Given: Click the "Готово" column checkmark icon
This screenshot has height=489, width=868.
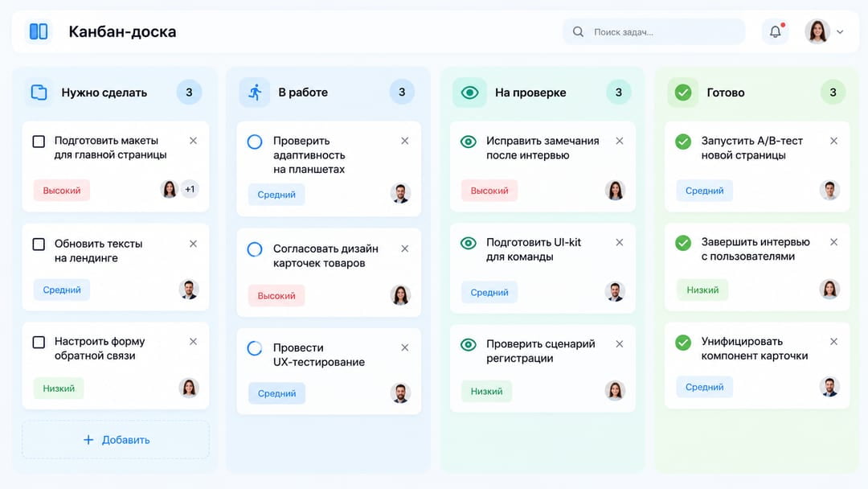Looking at the screenshot, I should [683, 92].
